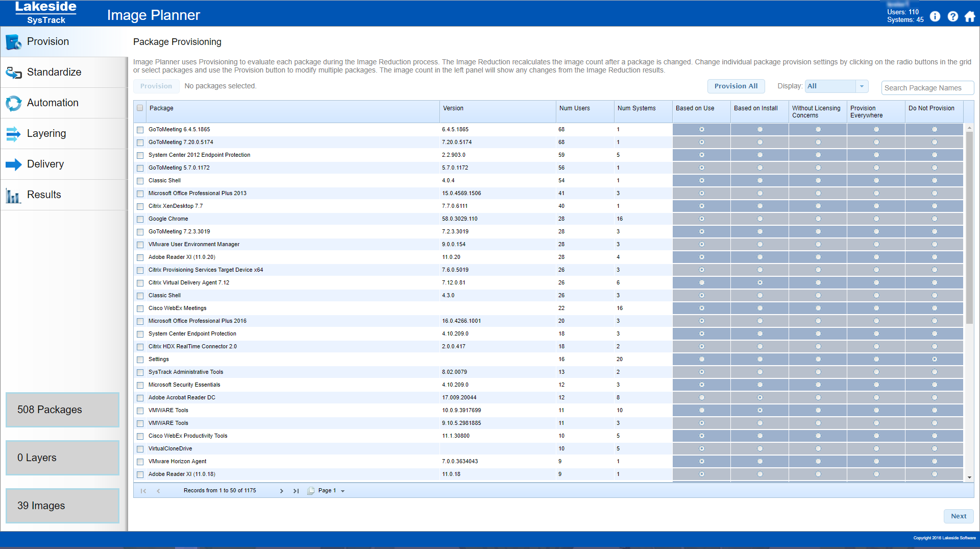
Task: Click the Based on Install column header
Action: (759, 111)
